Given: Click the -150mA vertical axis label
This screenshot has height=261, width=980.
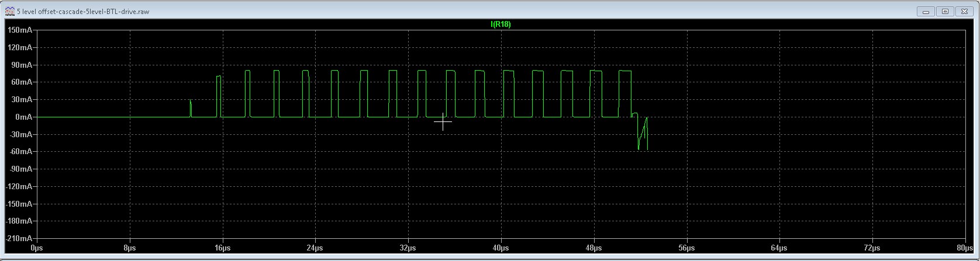Looking at the screenshot, I should (19, 204).
